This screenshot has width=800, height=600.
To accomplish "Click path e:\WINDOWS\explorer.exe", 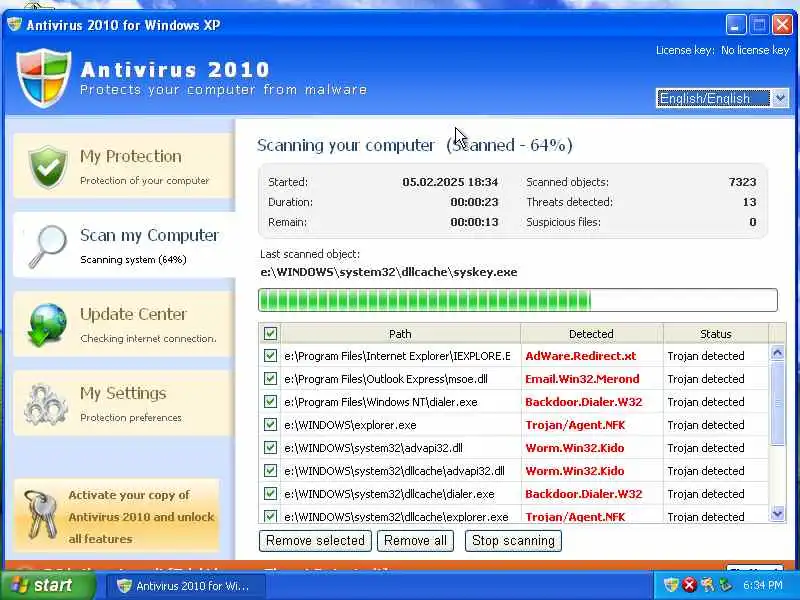I will pyautogui.click(x=350, y=425).
